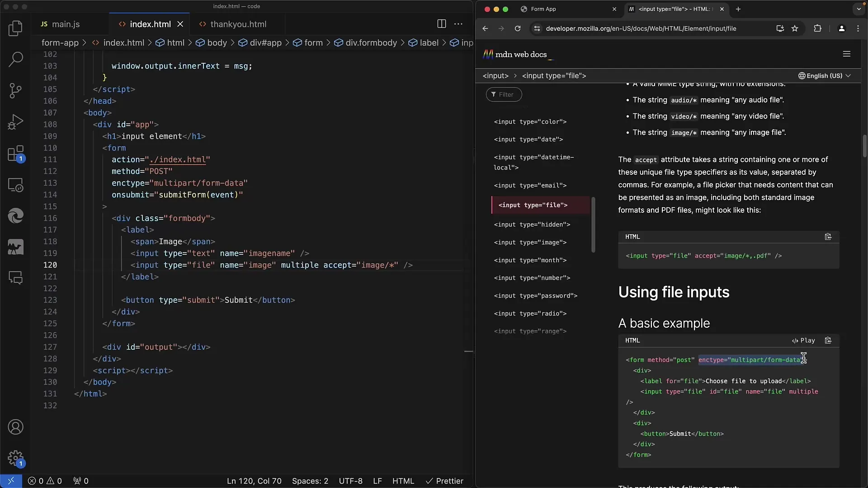The height and width of the screenshot is (488, 868).
Task: Click the LF end-of-line status item
Action: 377,481
